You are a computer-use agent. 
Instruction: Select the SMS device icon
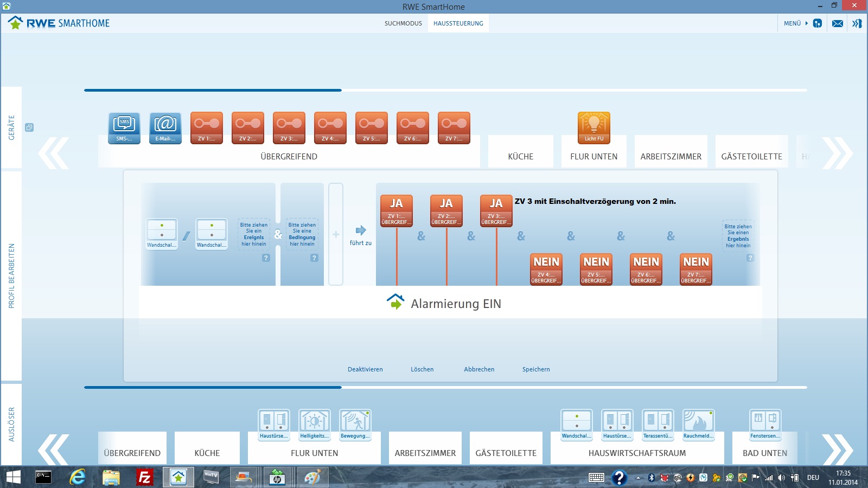coord(124,128)
